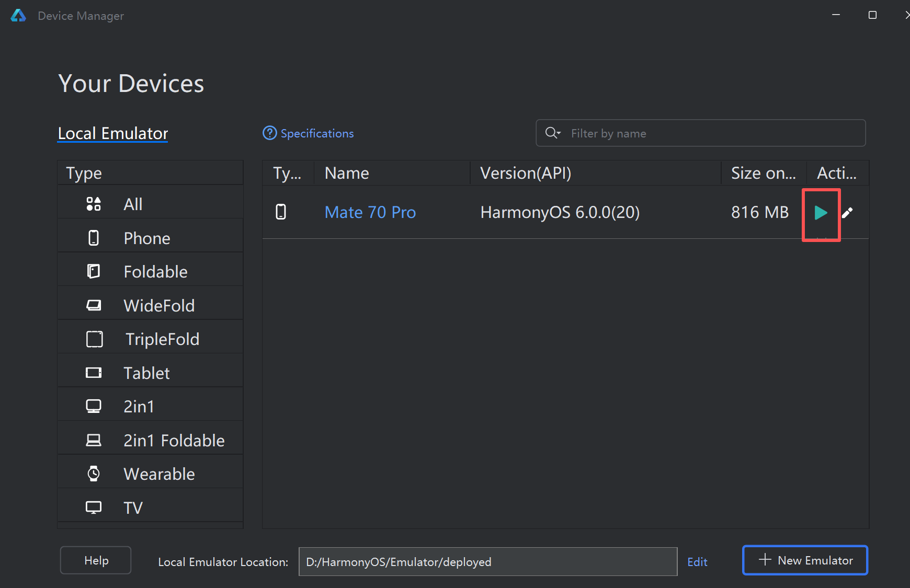The height and width of the screenshot is (588, 910).
Task: Click the Specifications question mark icon
Action: point(269,133)
